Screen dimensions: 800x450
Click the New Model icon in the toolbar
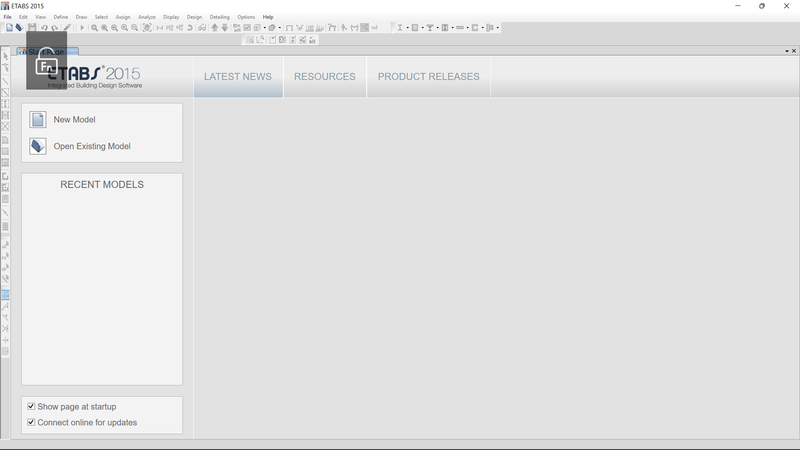pos(9,28)
